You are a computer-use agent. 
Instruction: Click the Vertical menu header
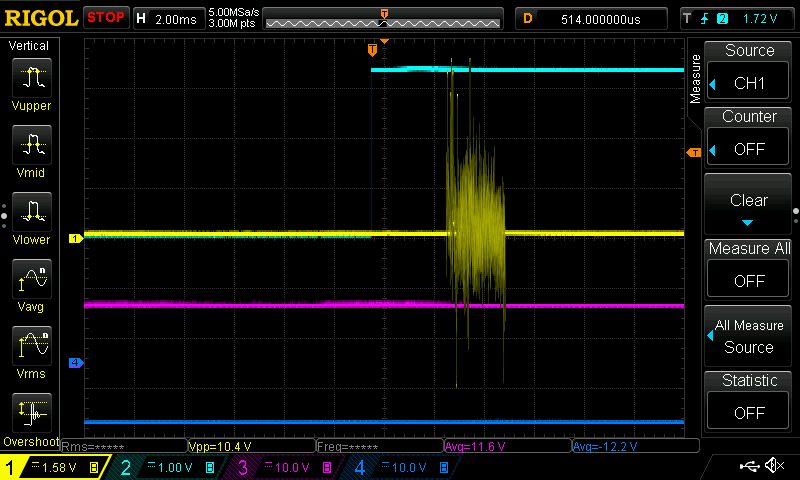pos(29,46)
